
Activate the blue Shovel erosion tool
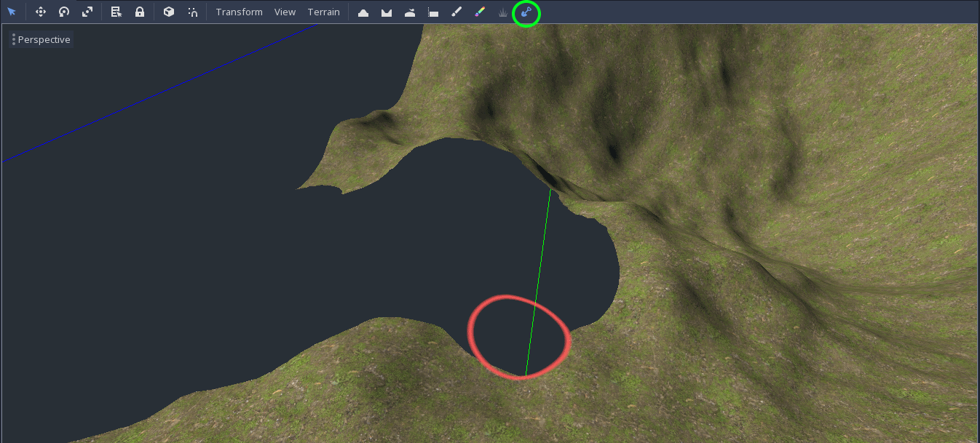click(x=526, y=12)
